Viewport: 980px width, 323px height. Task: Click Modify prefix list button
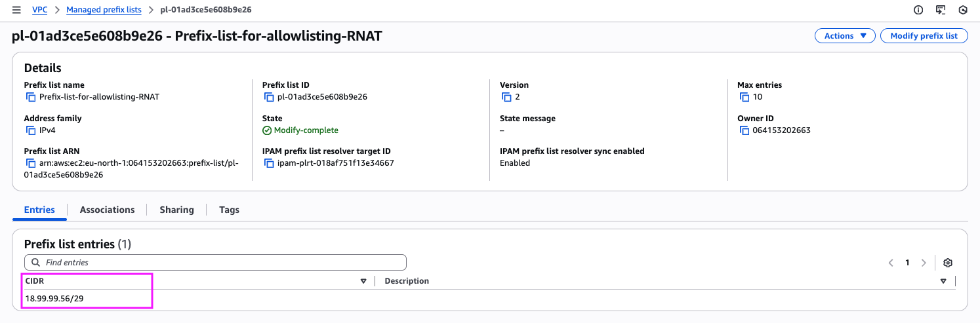(924, 36)
